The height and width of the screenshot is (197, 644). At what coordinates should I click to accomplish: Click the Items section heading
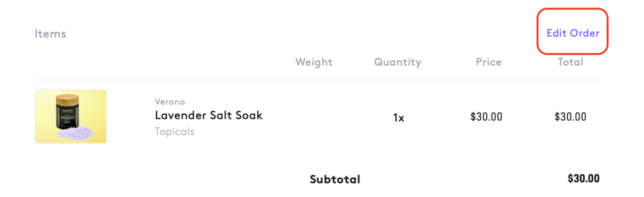tap(50, 34)
